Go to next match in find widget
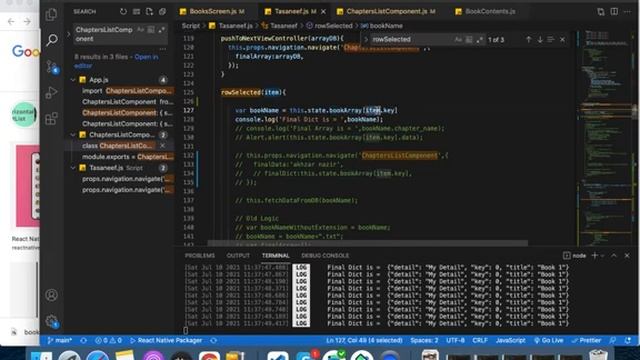640x360 pixels. coord(540,39)
